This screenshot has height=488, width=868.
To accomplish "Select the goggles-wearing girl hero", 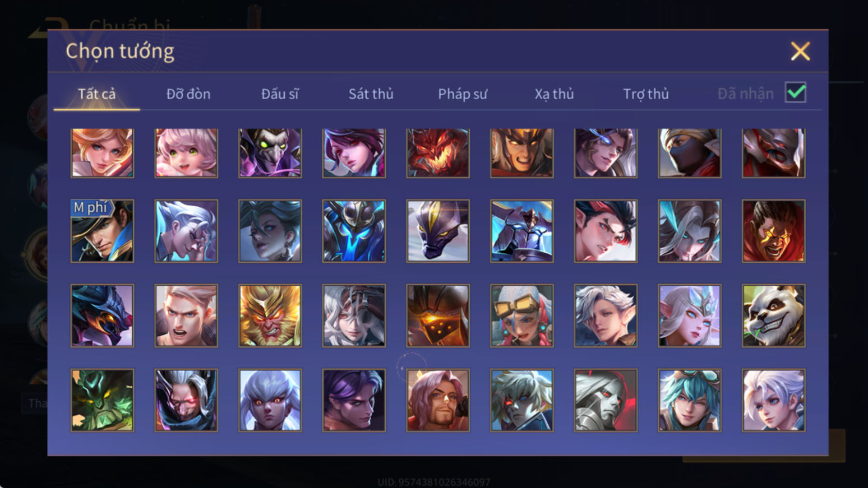I will click(521, 315).
